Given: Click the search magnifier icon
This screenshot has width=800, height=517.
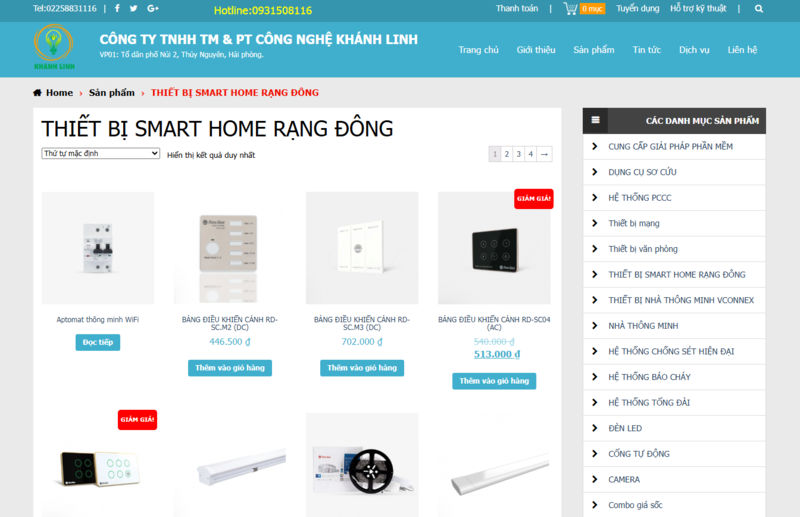Looking at the screenshot, I should coord(759,9).
